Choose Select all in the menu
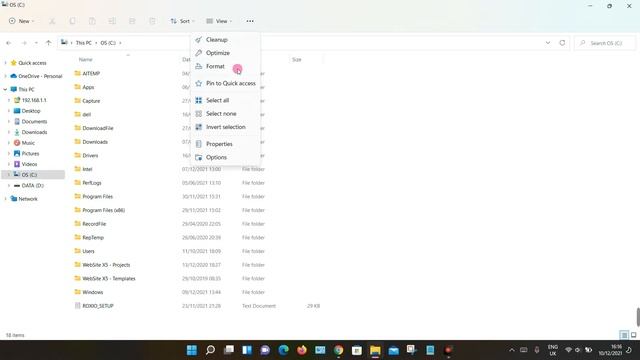Screen dimensions: 640x360 [225, 100]
